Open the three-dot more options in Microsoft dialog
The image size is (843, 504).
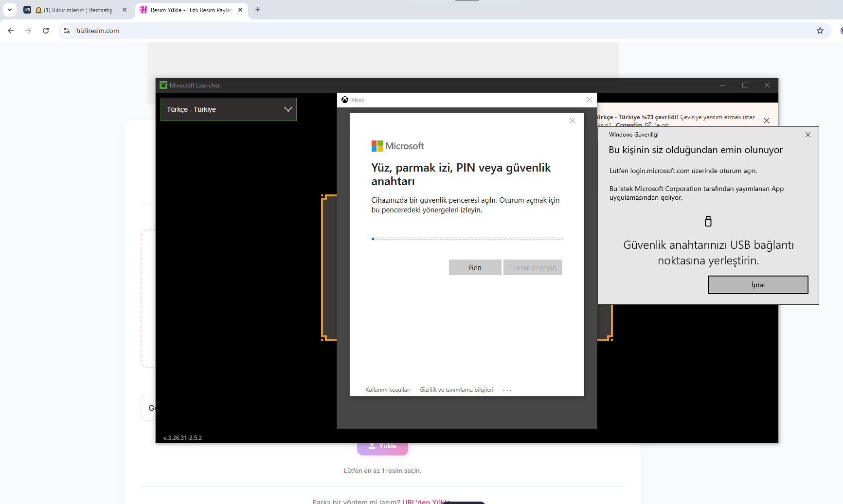[x=507, y=390]
